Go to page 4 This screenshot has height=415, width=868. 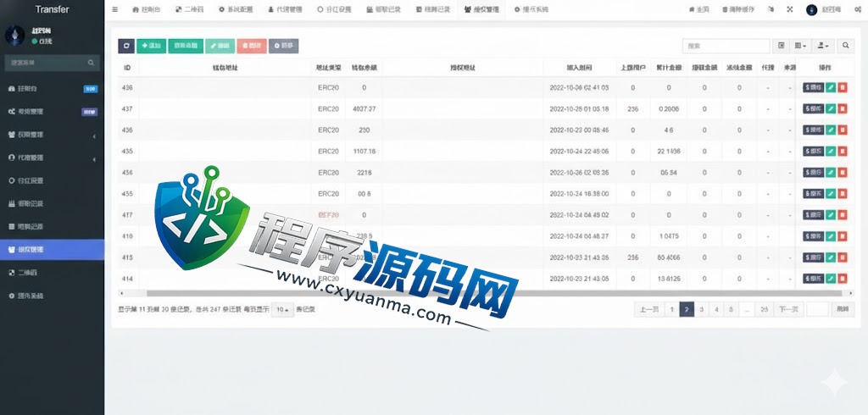(x=716, y=309)
